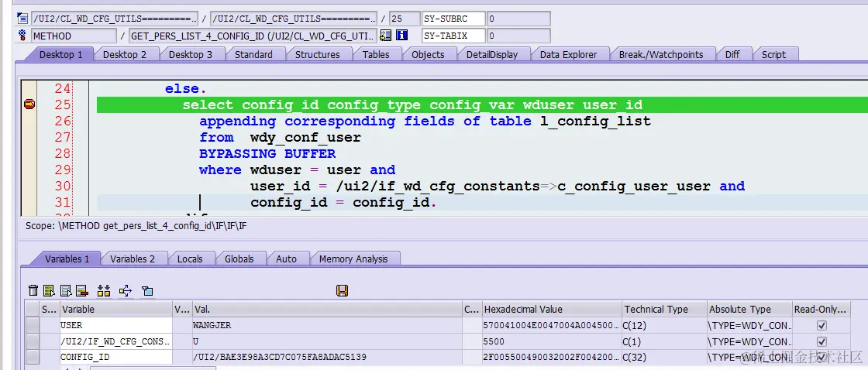This screenshot has height=370, width=868.
Task: Click the grey table-with-arrow icon in variables toolbar
Action: click(66, 290)
